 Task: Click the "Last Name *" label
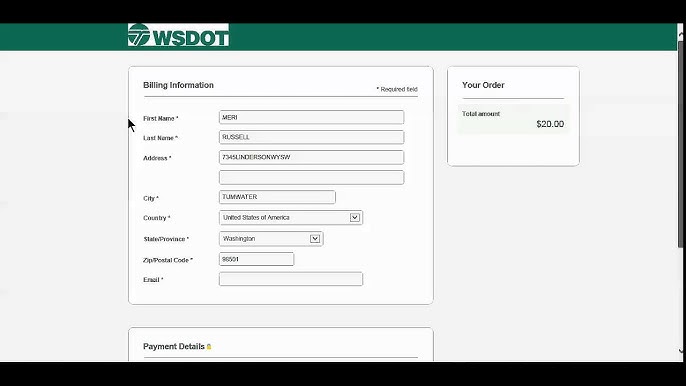pyautogui.click(x=161, y=138)
